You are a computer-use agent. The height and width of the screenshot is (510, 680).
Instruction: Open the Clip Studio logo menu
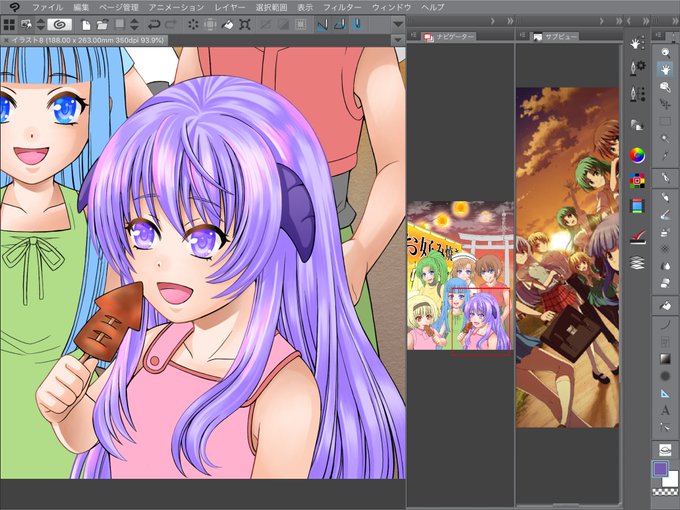point(14,7)
